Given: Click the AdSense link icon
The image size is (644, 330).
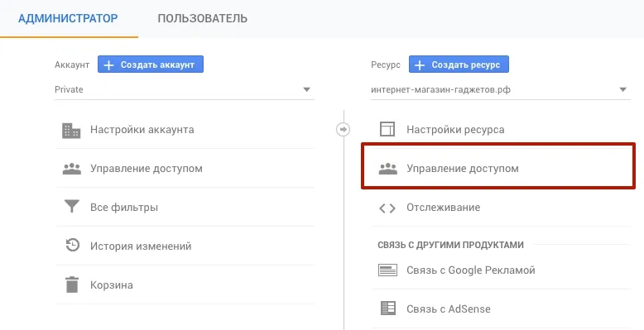Looking at the screenshot, I should [x=387, y=308].
